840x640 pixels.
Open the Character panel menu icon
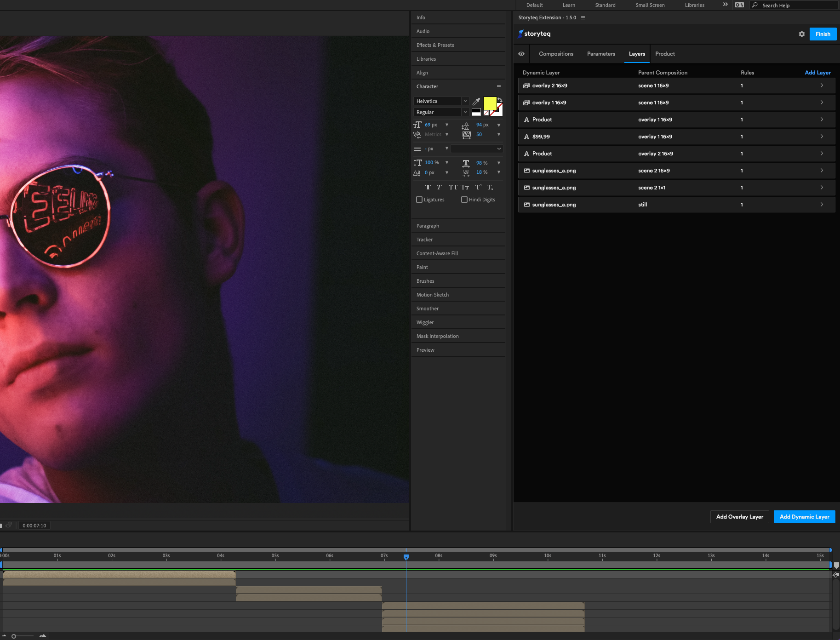498,86
